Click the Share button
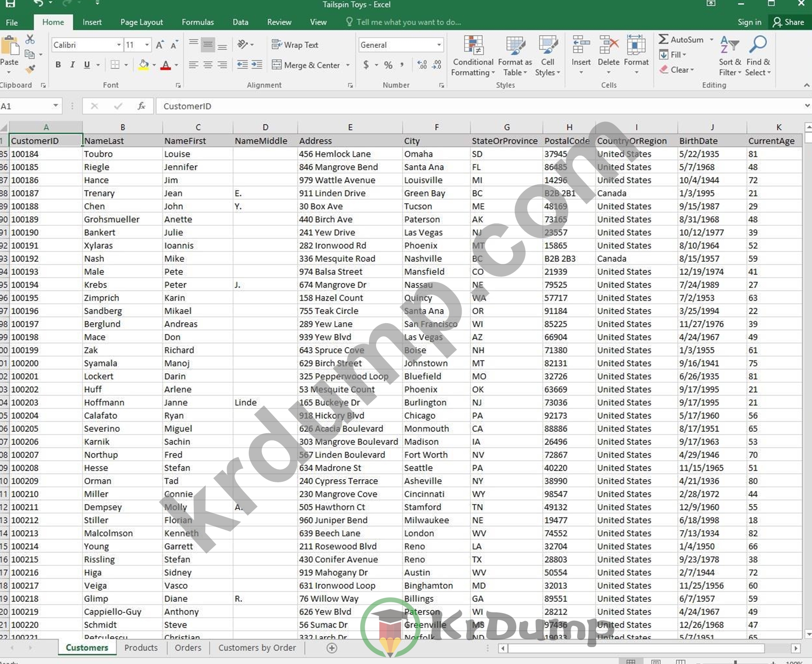Image resolution: width=812 pixels, height=664 pixels. pos(788,22)
